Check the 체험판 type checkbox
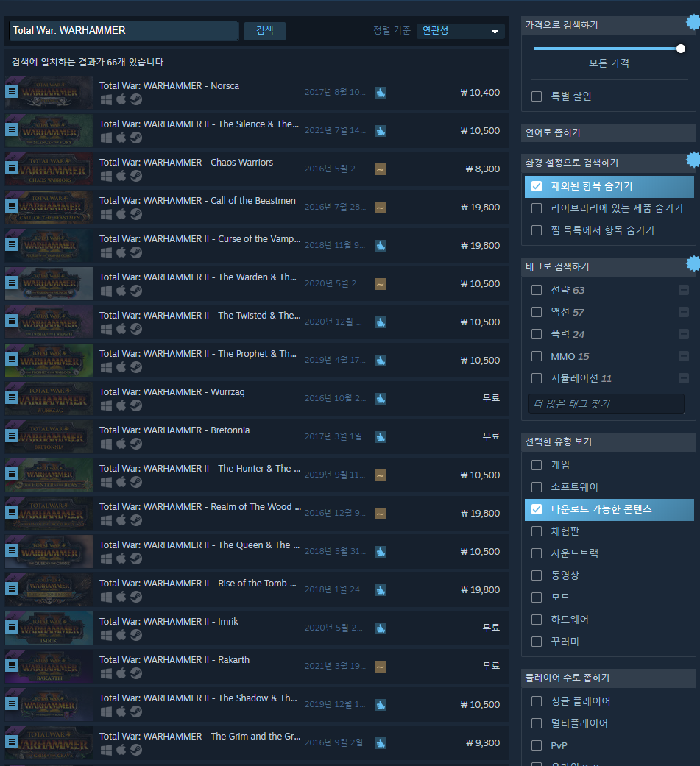This screenshot has width=700, height=766. pos(537,531)
